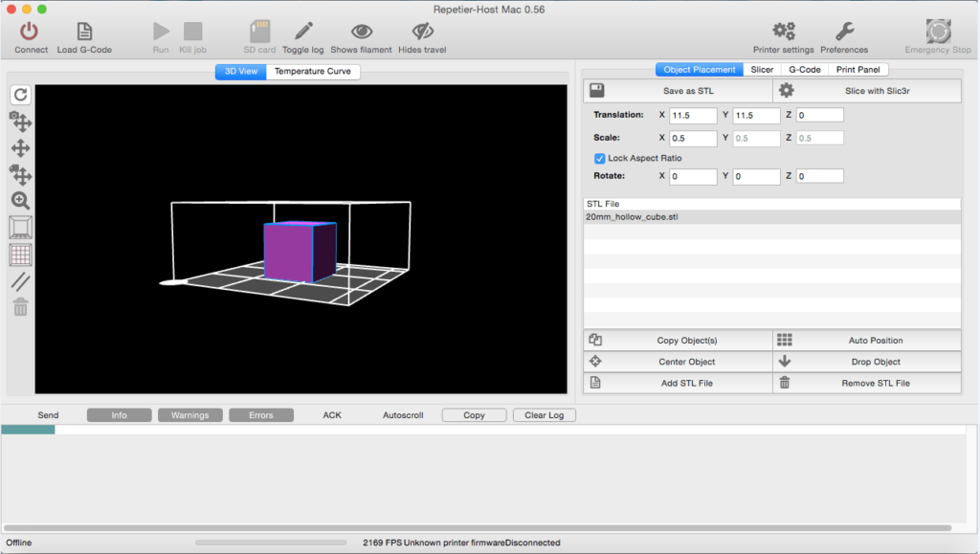The height and width of the screenshot is (554, 980).
Task: Click the Scale X input field
Action: (x=693, y=138)
